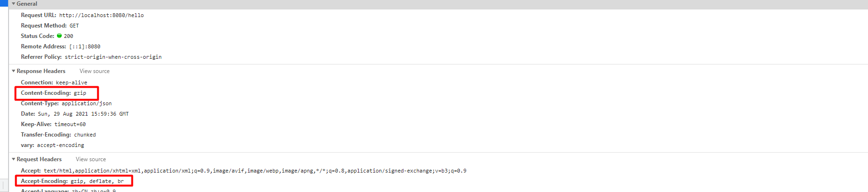The height and width of the screenshot is (192, 868).
Task: Click the 200 status code number
Action: tap(68, 36)
